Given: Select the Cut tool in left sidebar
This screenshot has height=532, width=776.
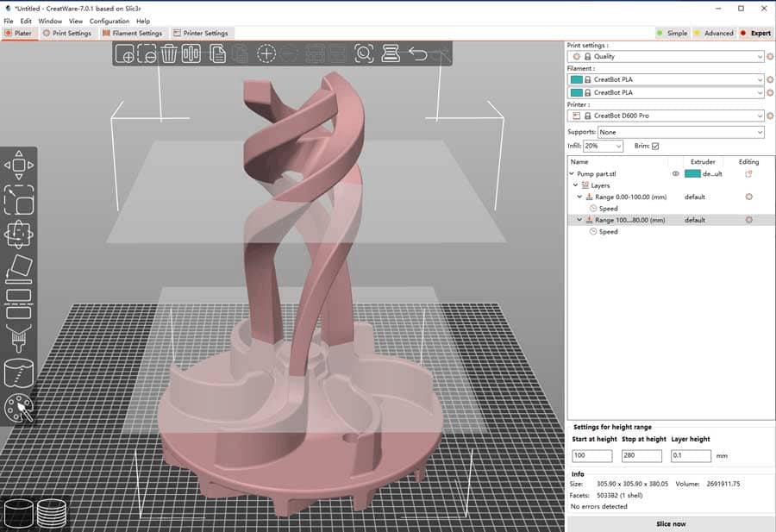Looking at the screenshot, I should point(19,304).
